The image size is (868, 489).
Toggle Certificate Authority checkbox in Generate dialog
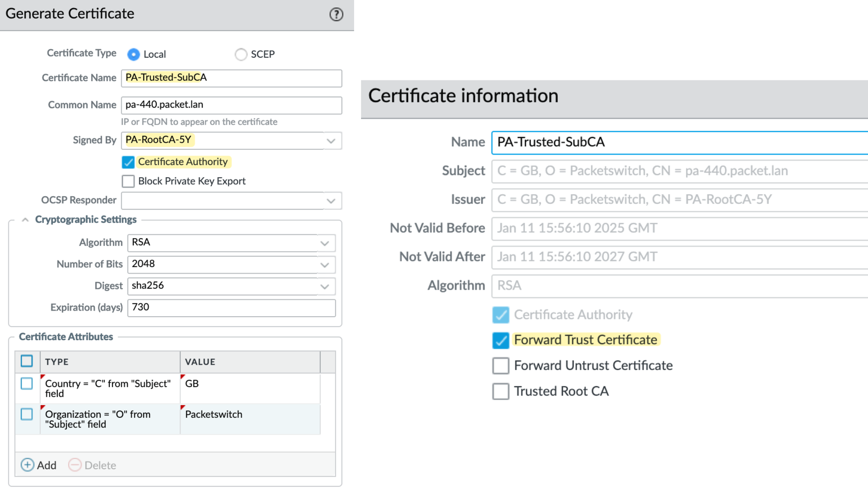tap(128, 162)
